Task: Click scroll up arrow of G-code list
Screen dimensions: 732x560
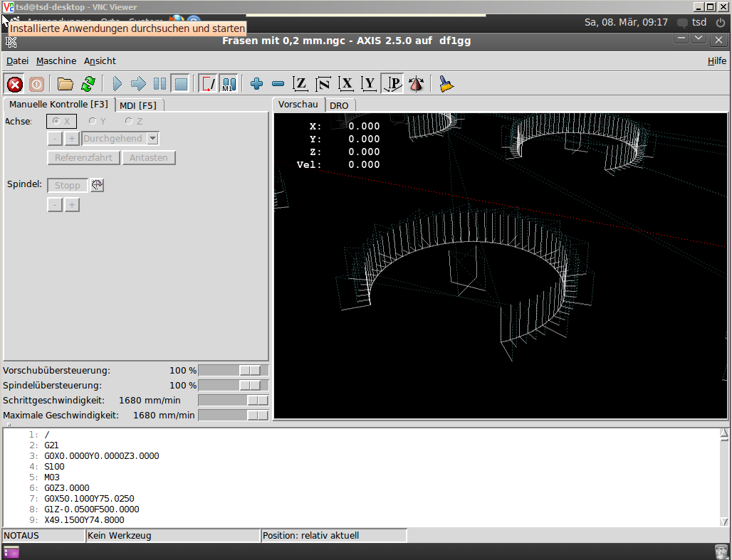Action: pyautogui.click(x=724, y=434)
